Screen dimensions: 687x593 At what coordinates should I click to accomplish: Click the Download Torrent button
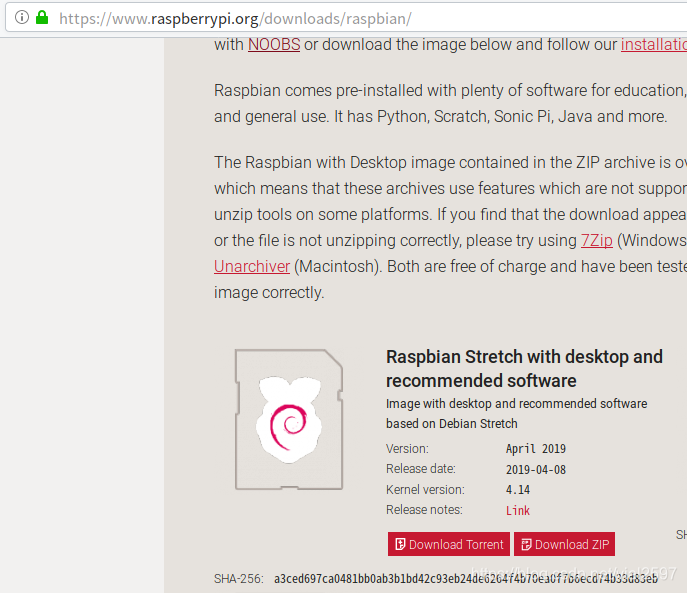(x=449, y=544)
